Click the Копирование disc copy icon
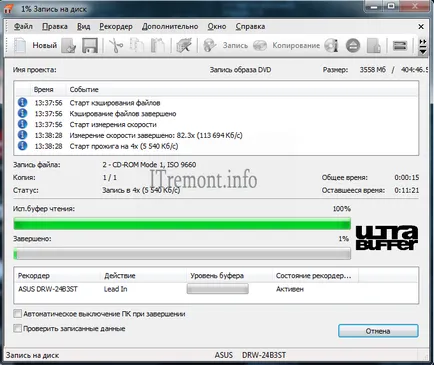Screen dimensions: 434x365 point(260,46)
